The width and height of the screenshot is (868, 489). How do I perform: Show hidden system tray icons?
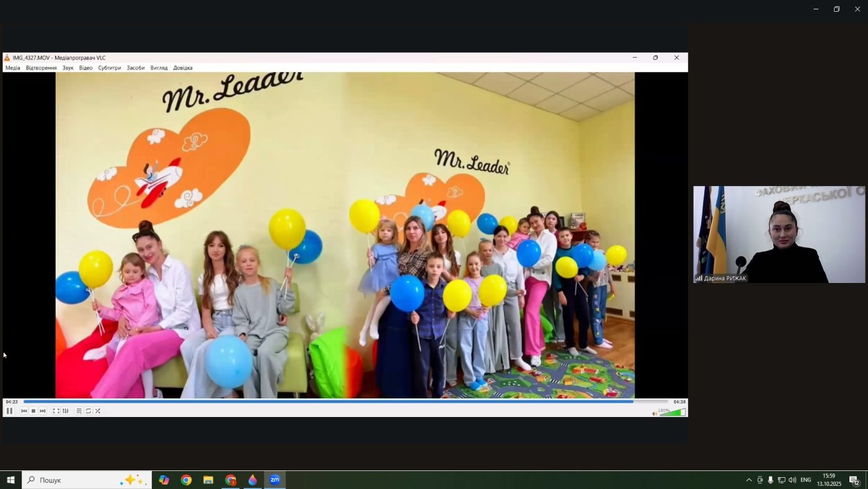[748, 480]
